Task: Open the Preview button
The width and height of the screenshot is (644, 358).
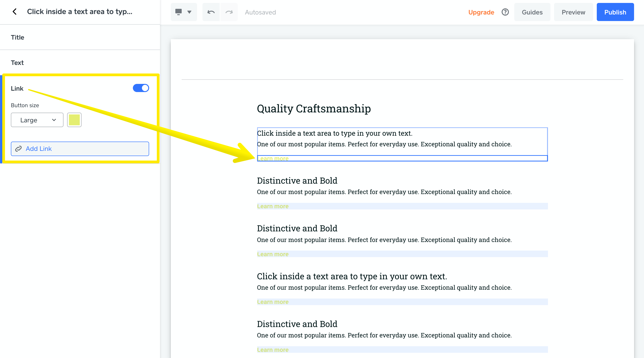Action: [573, 12]
